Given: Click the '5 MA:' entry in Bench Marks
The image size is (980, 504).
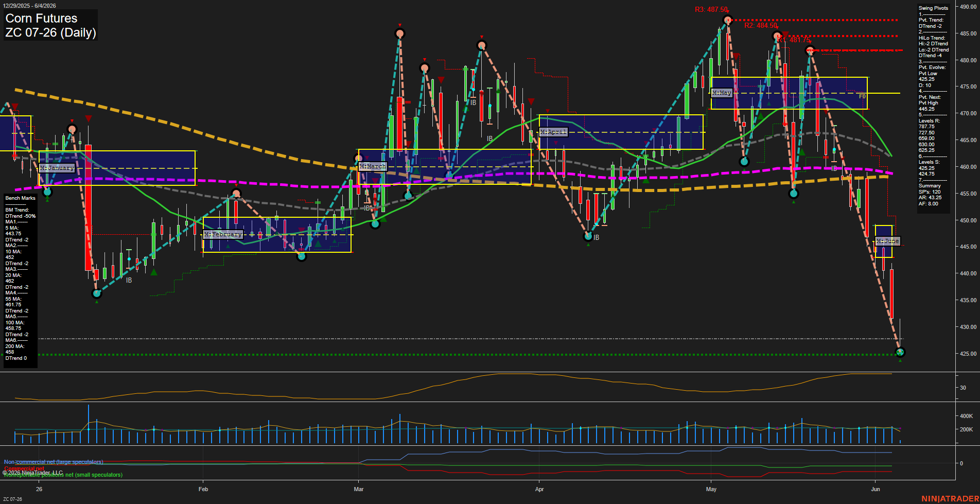Looking at the screenshot, I should (13, 228).
